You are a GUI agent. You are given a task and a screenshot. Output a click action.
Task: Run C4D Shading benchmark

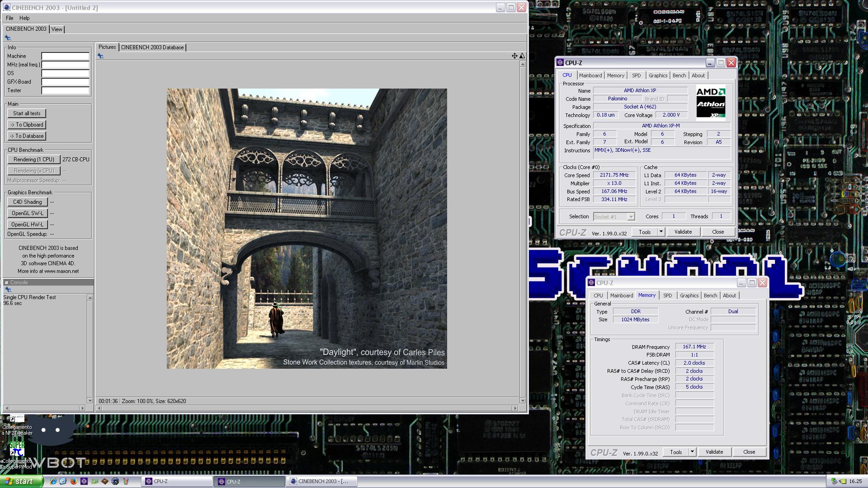[x=28, y=202]
